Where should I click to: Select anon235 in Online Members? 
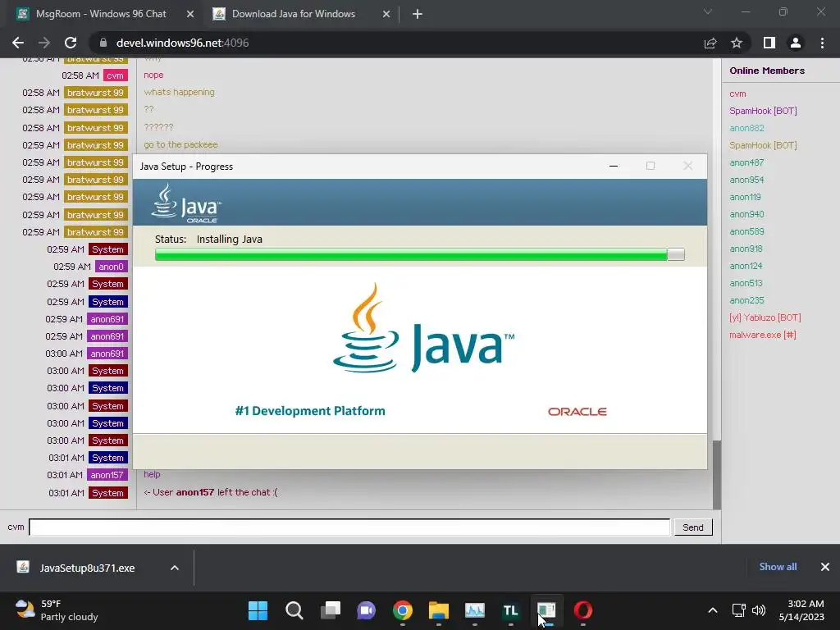pos(746,300)
